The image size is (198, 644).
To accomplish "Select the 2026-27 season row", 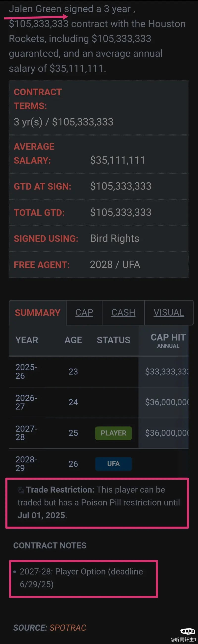I will [99, 402].
